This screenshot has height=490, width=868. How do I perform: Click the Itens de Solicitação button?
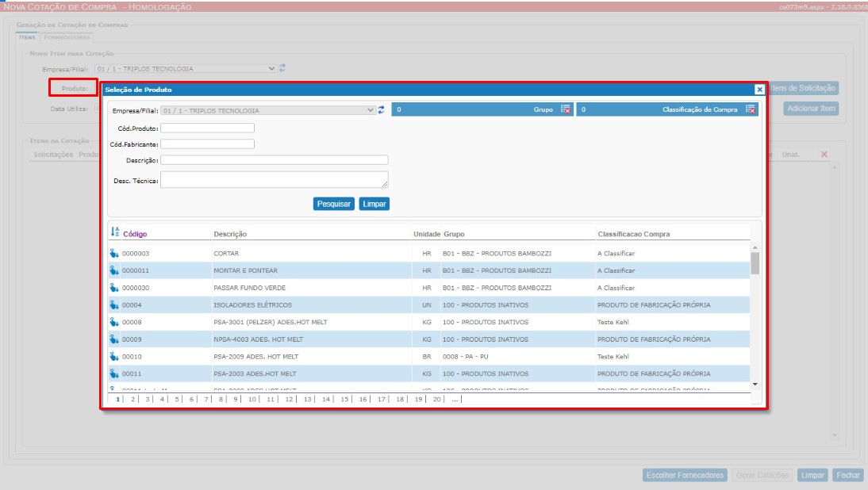[803, 88]
